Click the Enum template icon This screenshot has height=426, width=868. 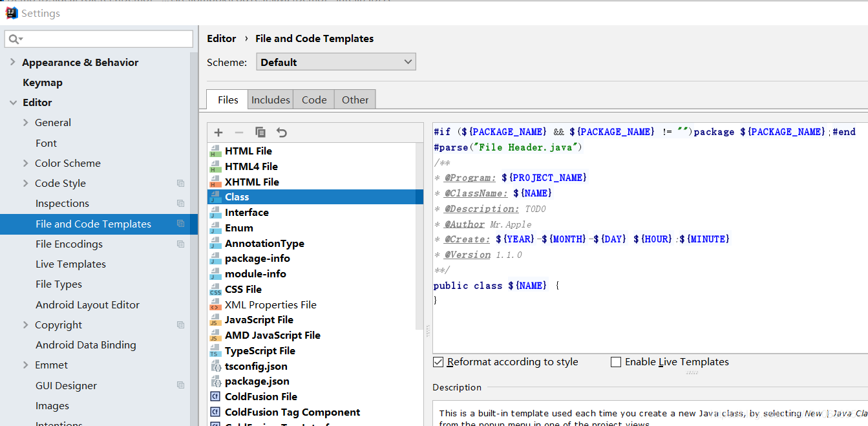coord(215,228)
